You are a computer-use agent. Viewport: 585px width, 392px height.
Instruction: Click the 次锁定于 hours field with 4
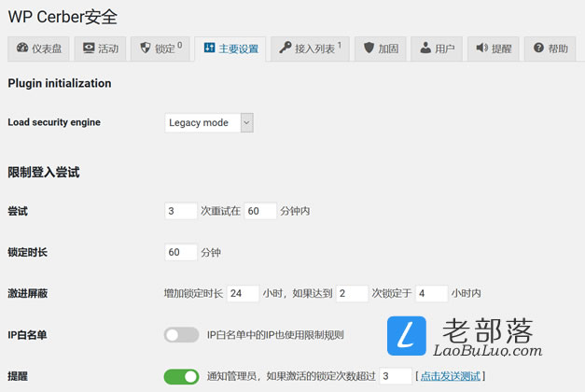tap(432, 293)
